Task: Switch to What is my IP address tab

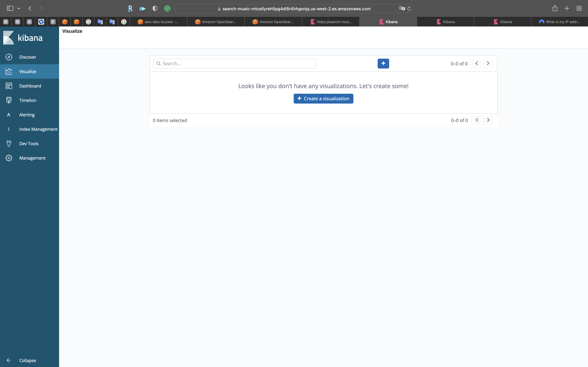Action: [x=559, y=22]
